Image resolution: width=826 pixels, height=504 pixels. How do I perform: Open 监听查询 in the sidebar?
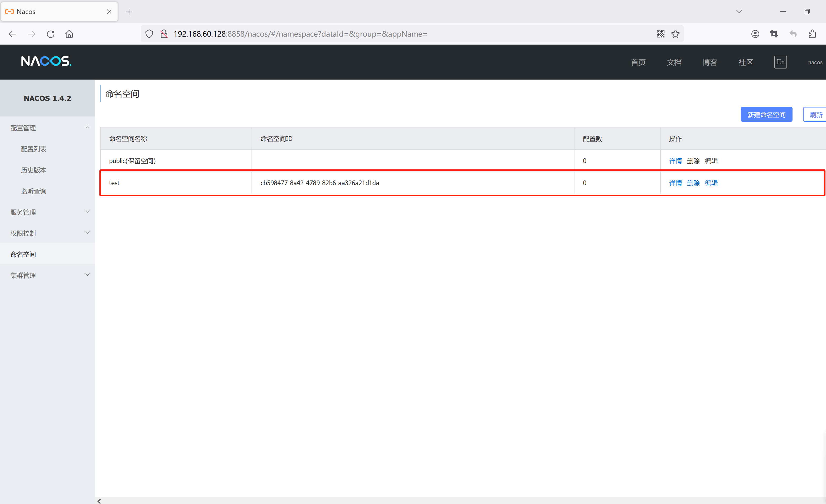click(x=33, y=191)
